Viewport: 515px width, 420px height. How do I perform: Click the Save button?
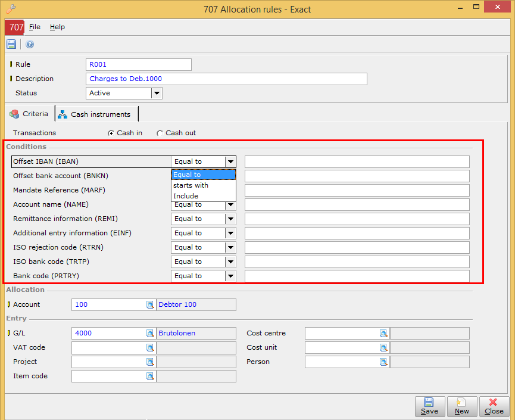pos(430,407)
